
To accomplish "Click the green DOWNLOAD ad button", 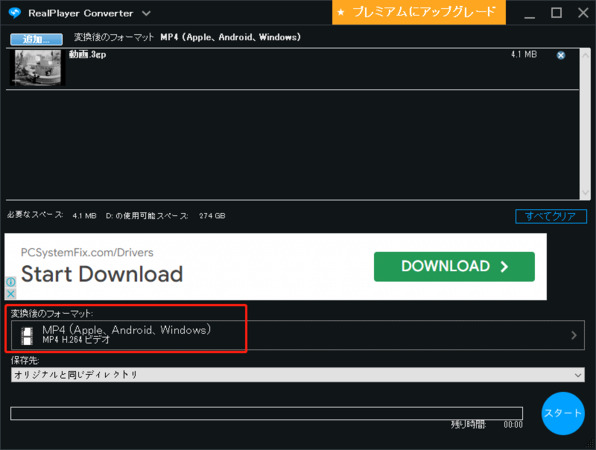I will point(454,266).
